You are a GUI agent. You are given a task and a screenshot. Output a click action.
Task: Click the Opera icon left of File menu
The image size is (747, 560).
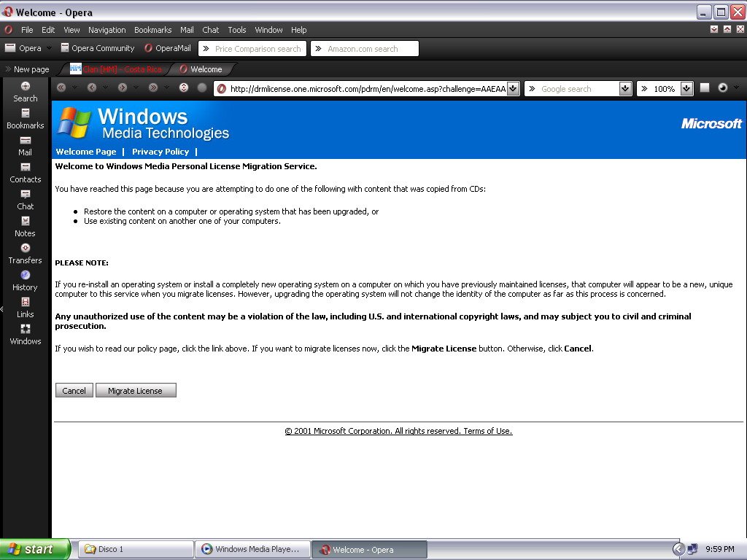9,29
